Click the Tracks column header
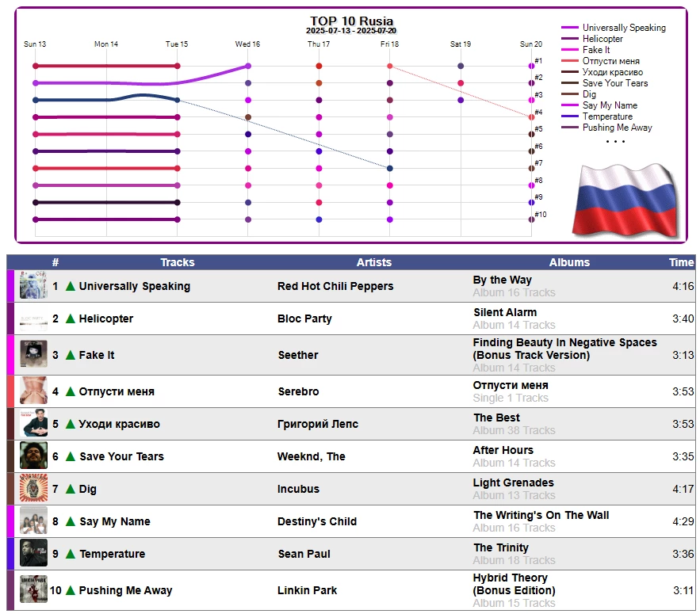The width and height of the screenshot is (700, 614). coord(178,262)
